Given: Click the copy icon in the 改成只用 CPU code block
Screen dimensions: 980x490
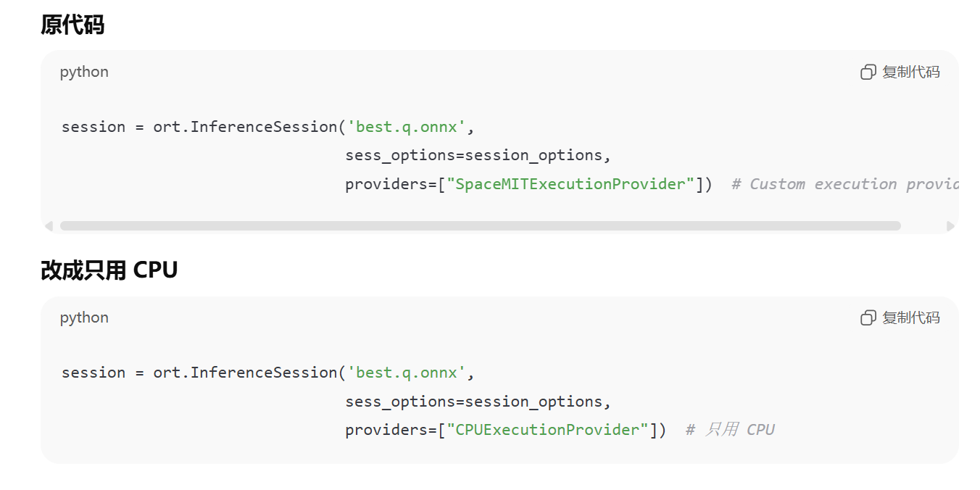Looking at the screenshot, I should pyautogui.click(x=868, y=317).
